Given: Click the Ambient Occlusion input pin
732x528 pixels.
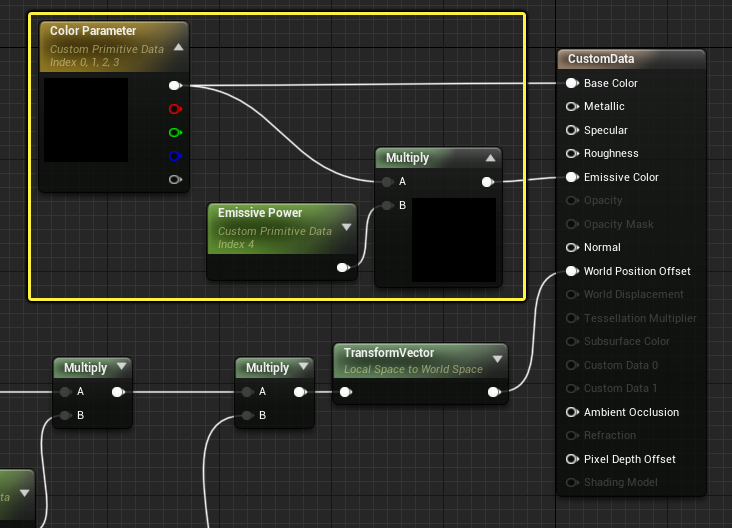Looking at the screenshot, I should [x=572, y=412].
